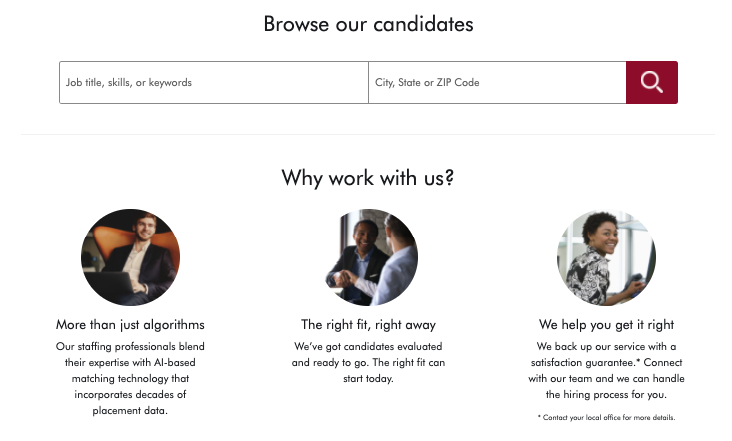Focus the City, State or ZIP Code field
Image resolution: width=732 pixels, height=441 pixels.
coord(497,83)
